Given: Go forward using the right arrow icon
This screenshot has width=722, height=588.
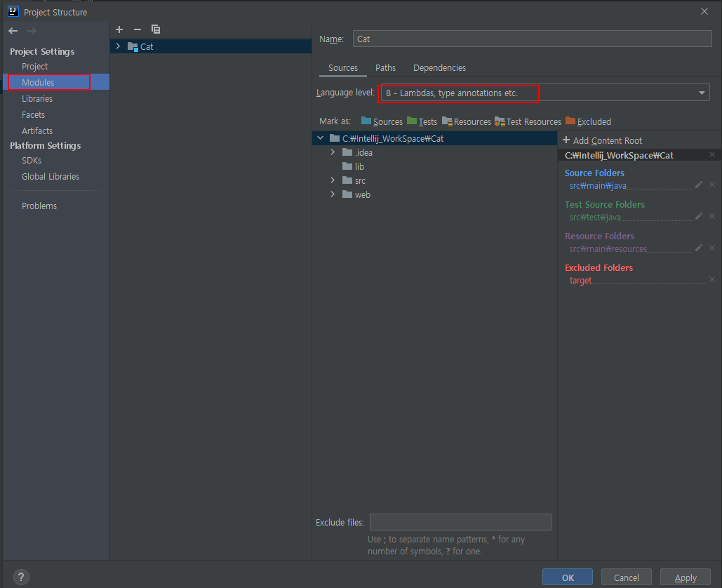Looking at the screenshot, I should tap(32, 31).
